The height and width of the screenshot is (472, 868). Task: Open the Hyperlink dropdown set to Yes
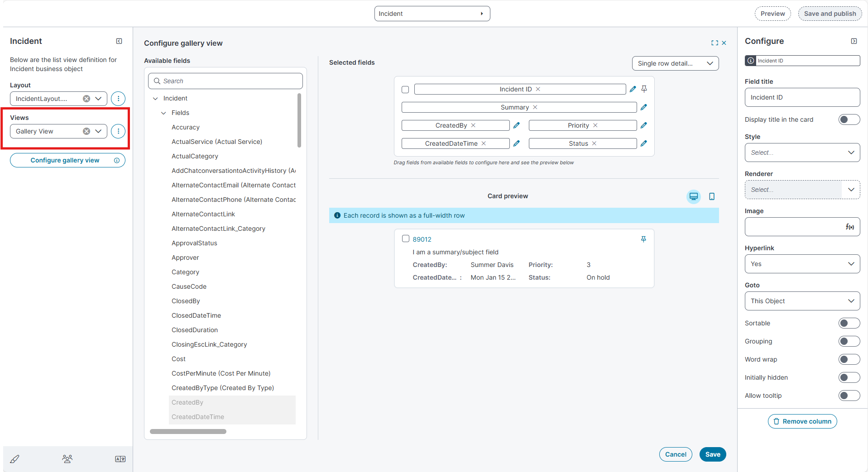click(802, 264)
